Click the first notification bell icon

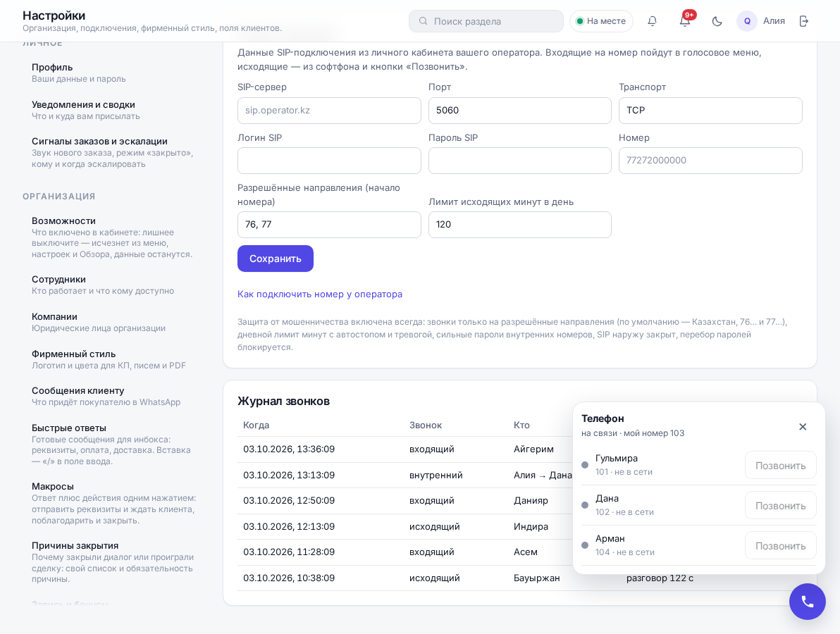tap(652, 21)
